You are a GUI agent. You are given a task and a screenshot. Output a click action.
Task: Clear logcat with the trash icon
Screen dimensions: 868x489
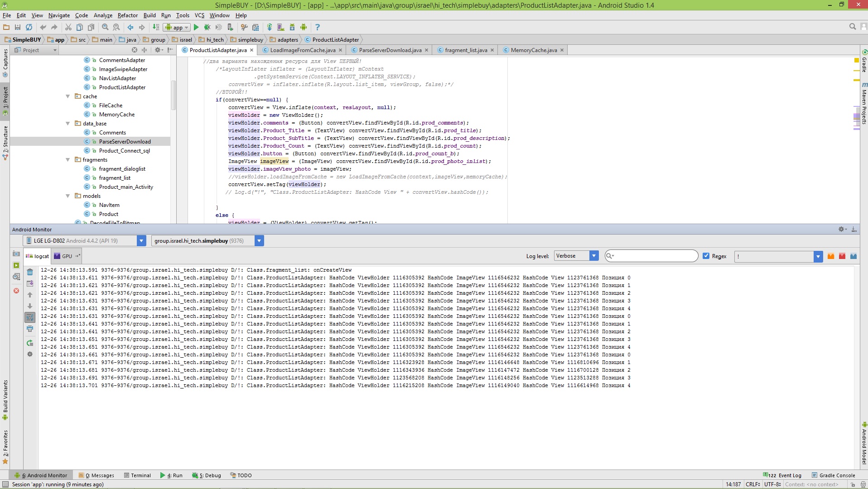30,272
